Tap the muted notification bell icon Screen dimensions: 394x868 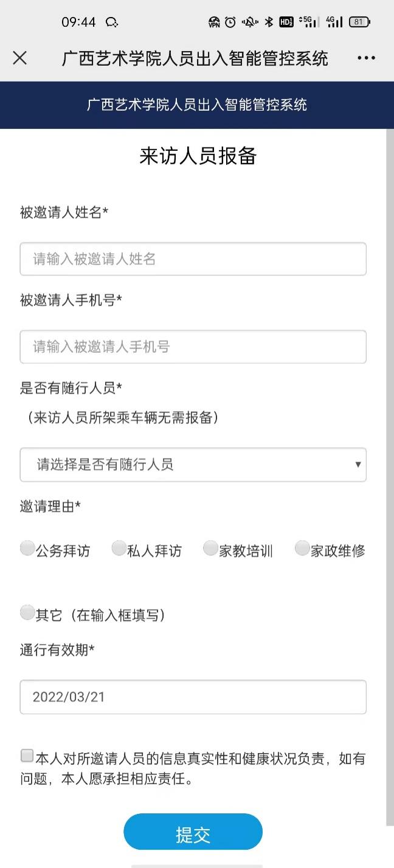(x=249, y=23)
